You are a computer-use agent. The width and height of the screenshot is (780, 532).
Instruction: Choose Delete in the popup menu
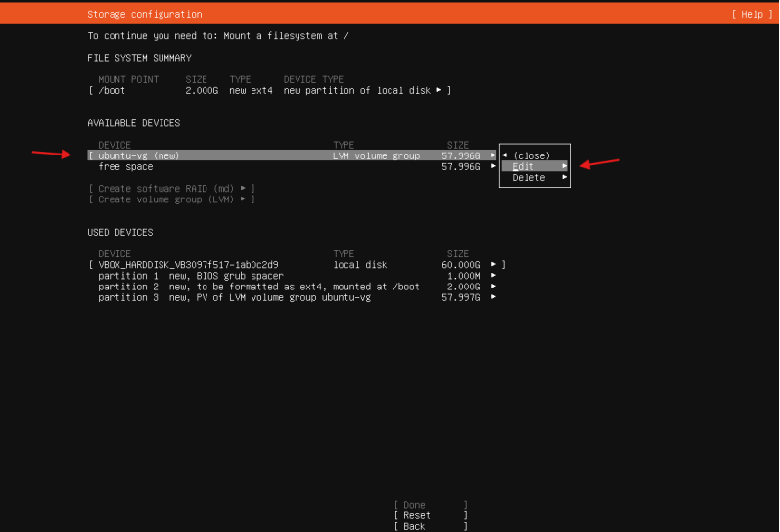click(x=528, y=178)
